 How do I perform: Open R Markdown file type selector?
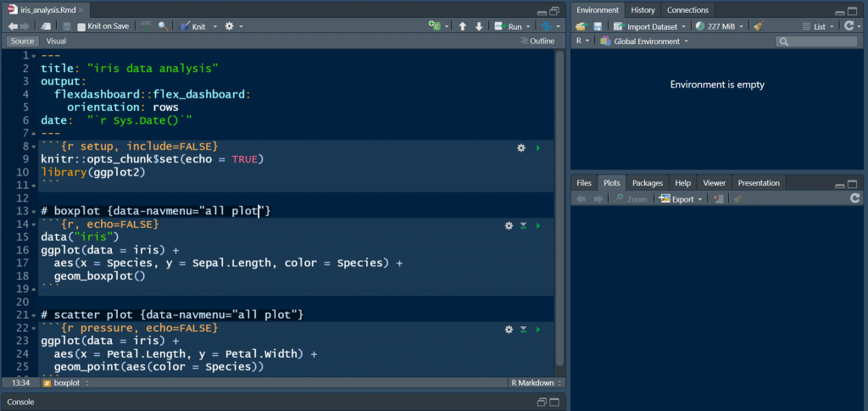[536, 383]
